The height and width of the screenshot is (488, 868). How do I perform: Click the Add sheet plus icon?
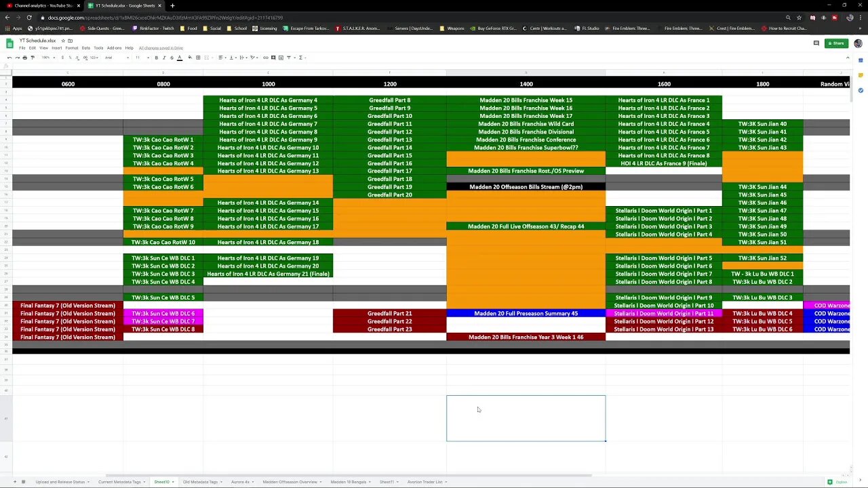click(14, 482)
